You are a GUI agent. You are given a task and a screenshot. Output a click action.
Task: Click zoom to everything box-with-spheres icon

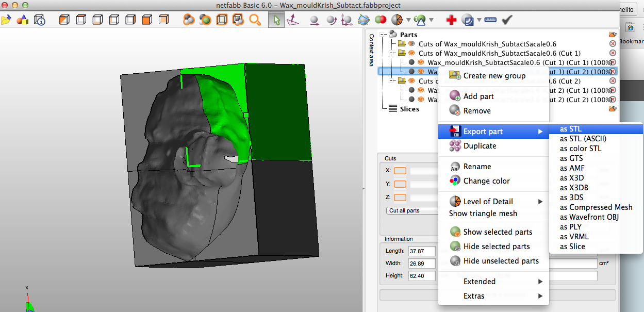click(238, 20)
